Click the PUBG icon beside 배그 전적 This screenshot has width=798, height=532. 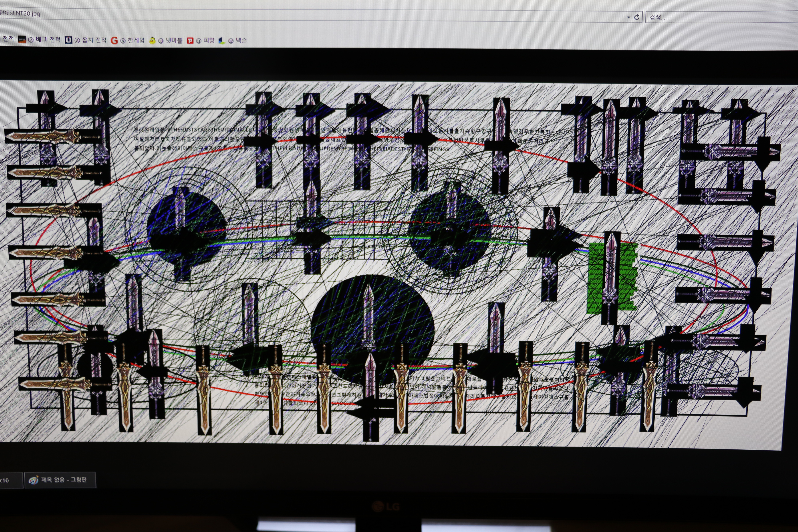[22, 40]
